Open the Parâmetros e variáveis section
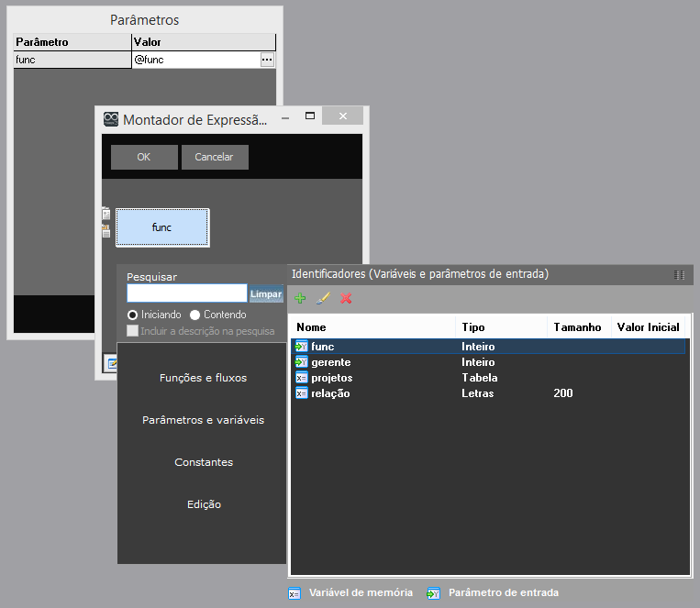 [x=203, y=420]
